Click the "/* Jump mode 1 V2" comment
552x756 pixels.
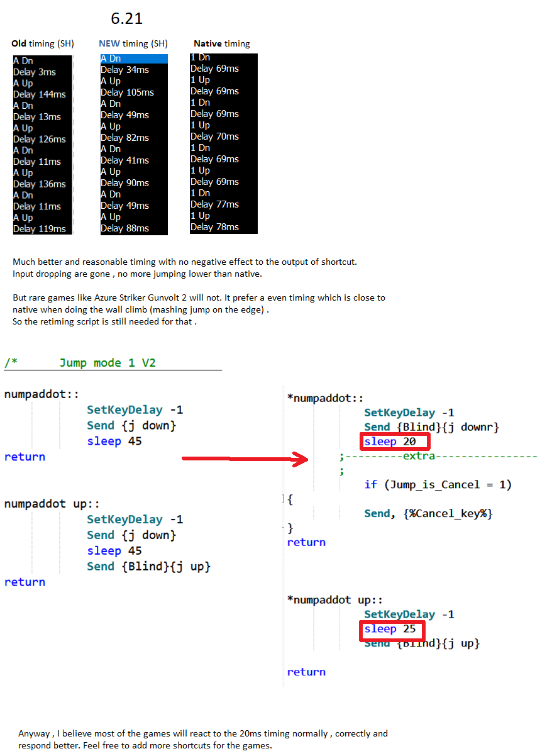[x=80, y=363]
